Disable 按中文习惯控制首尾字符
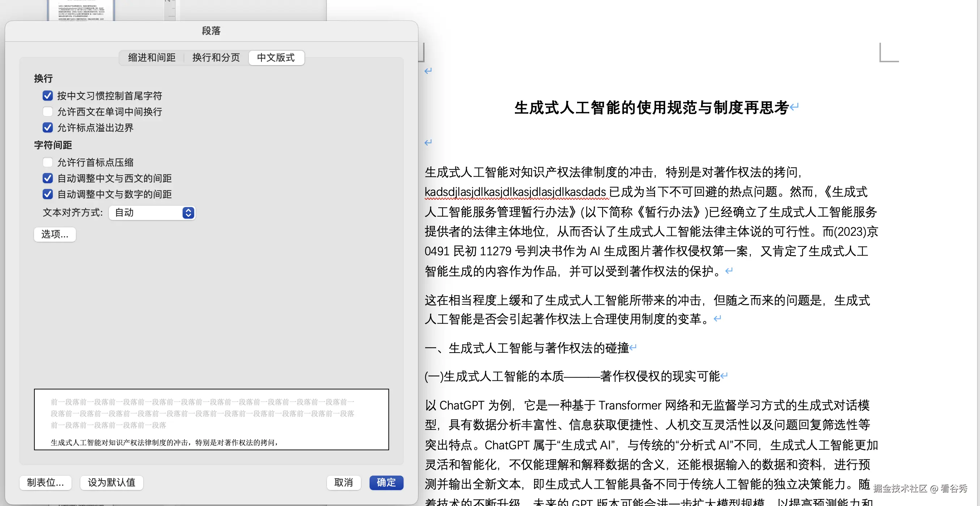This screenshot has width=980, height=506. tap(48, 96)
